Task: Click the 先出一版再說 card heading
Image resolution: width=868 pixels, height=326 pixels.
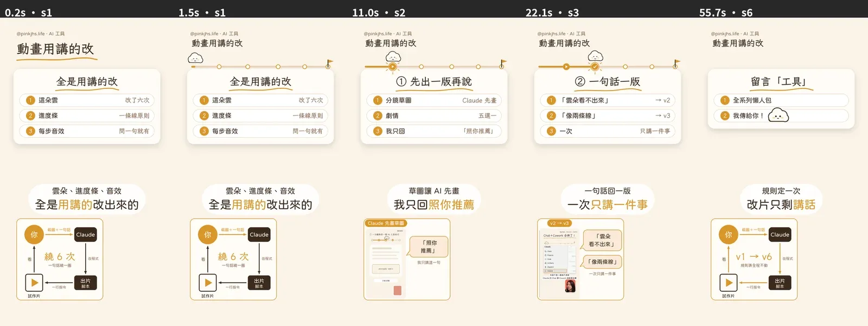Action: click(434, 82)
